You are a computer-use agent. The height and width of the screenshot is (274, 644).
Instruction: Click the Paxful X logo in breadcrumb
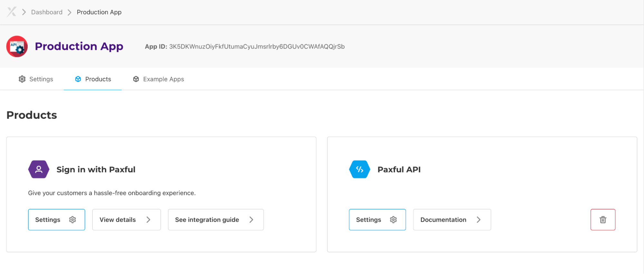(x=12, y=12)
